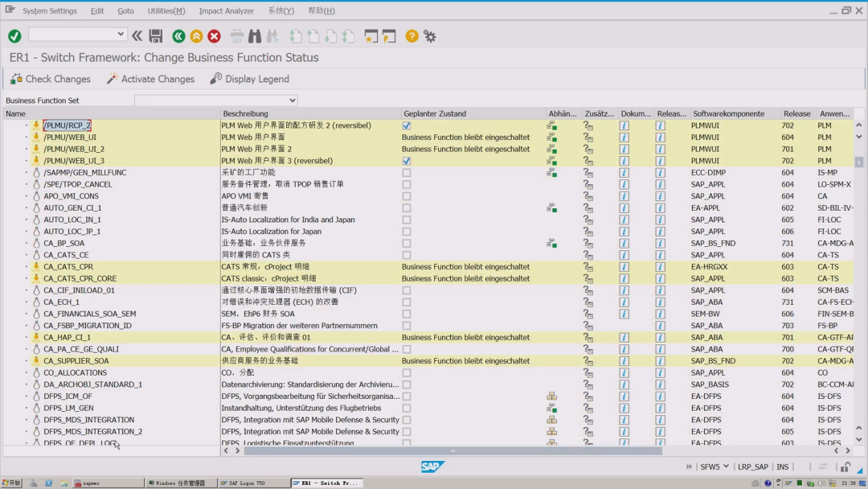Viewport: 868px width, 489px height.
Task: Open the Edit menu
Action: pos(97,10)
